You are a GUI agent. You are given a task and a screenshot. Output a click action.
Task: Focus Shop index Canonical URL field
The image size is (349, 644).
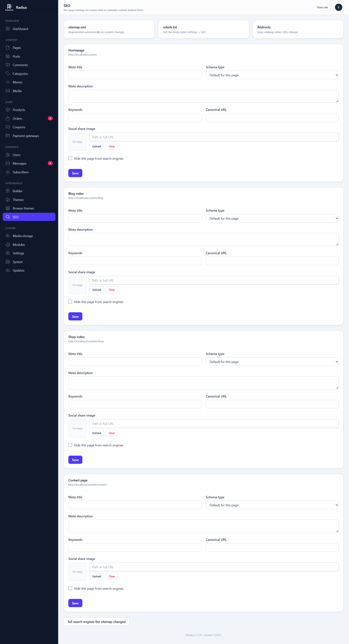tap(272, 404)
